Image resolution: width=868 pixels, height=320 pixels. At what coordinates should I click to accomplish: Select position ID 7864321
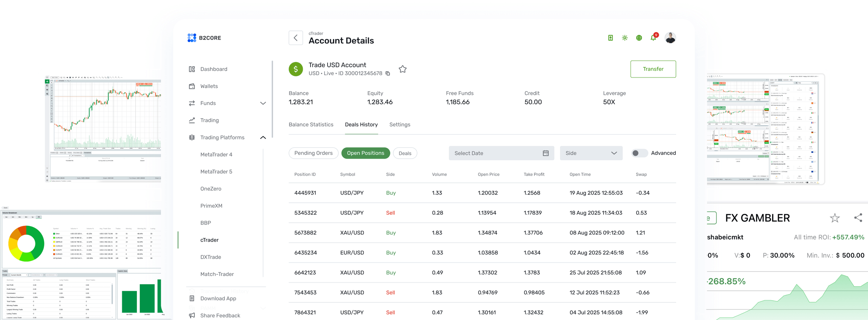coord(305,313)
